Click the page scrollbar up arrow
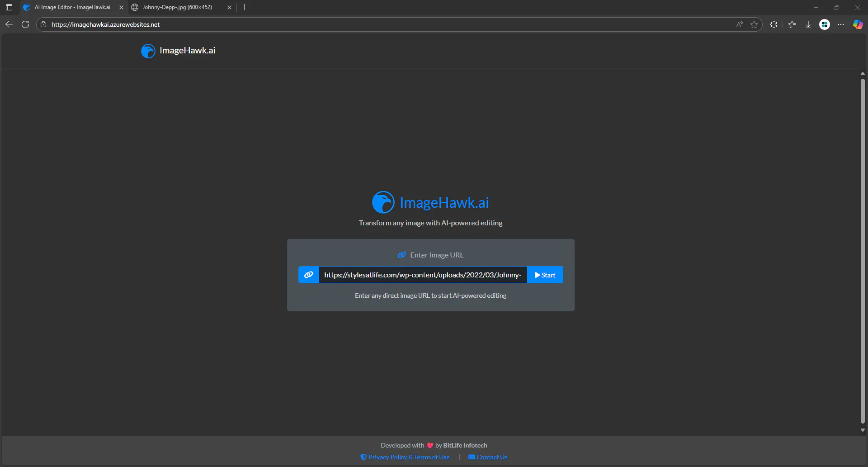The image size is (868, 467). point(863,73)
